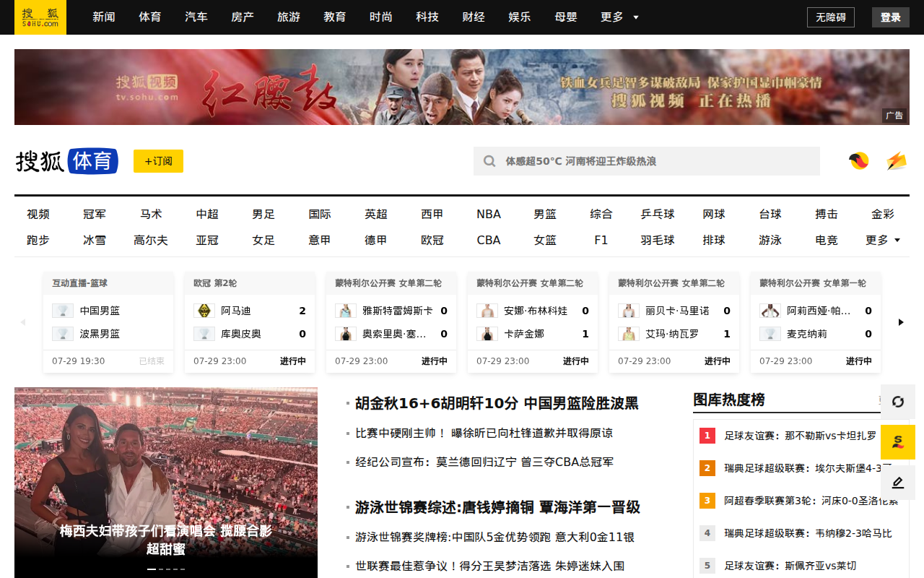Image resolution: width=924 pixels, height=578 pixels.
Task: Open rank 1 足球友谊赛:那不勒斯 gallery item
Action: tap(800, 436)
